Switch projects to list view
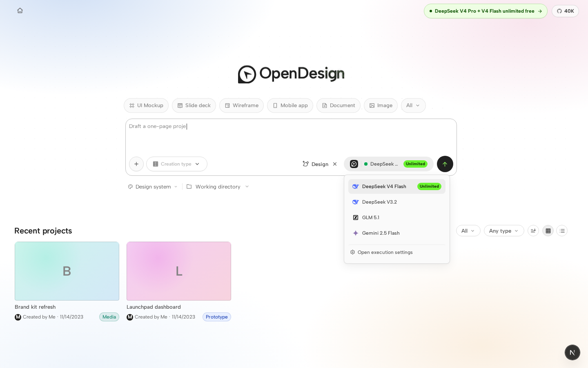Viewport: 588px width, 368px height. click(562, 231)
